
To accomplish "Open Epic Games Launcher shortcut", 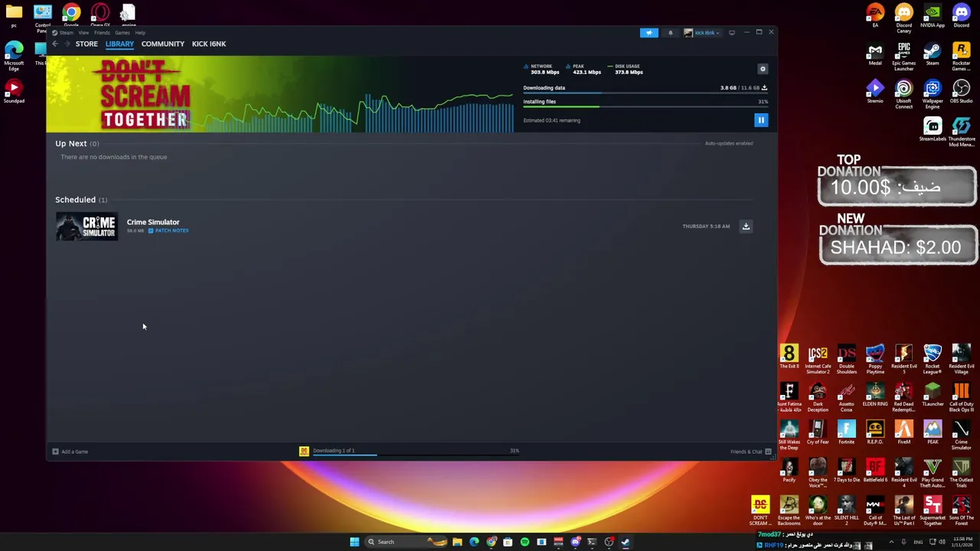I will point(903,57).
